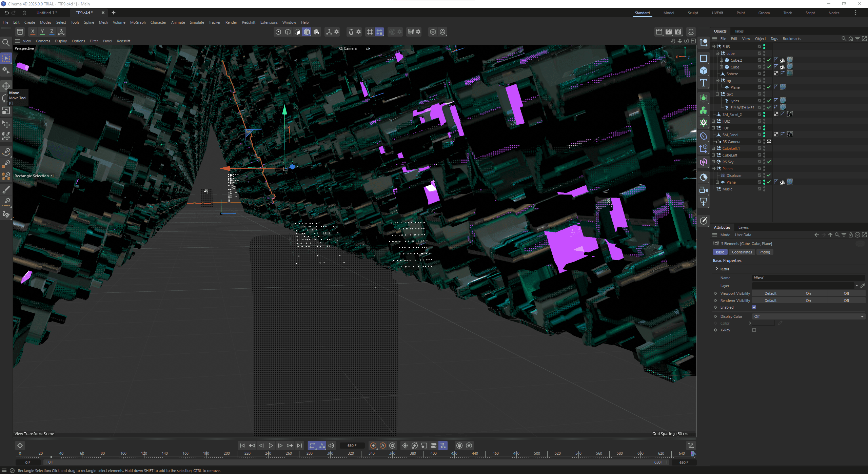Image resolution: width=868 pixels, height=474 pixels.
Task: Toggle the Enabled checkbox
Action: click(x=754, y=307)
